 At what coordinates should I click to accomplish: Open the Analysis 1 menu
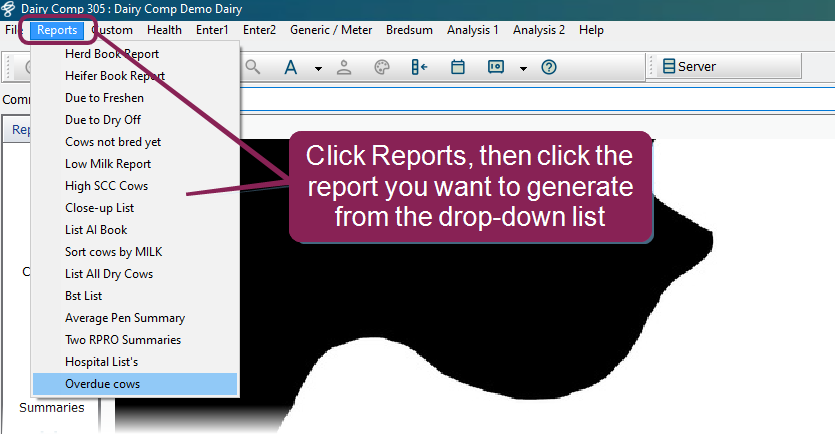point(472,30)
